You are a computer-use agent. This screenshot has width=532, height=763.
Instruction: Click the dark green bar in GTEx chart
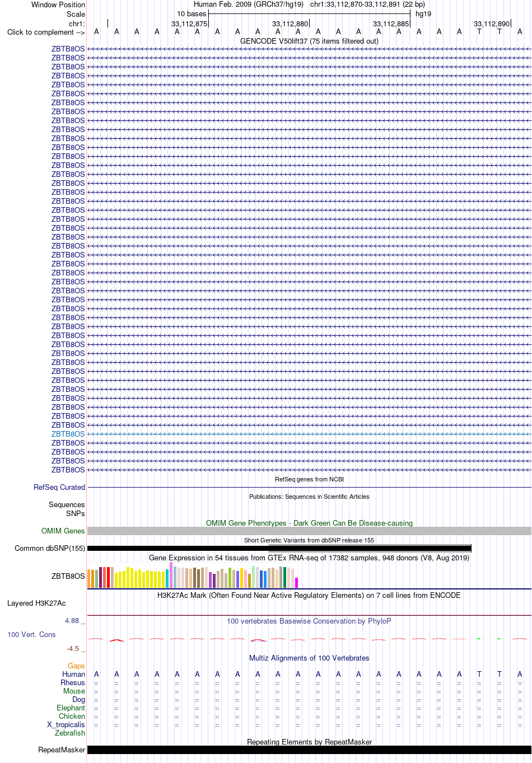pyautogui.click(x=284, y=577)
